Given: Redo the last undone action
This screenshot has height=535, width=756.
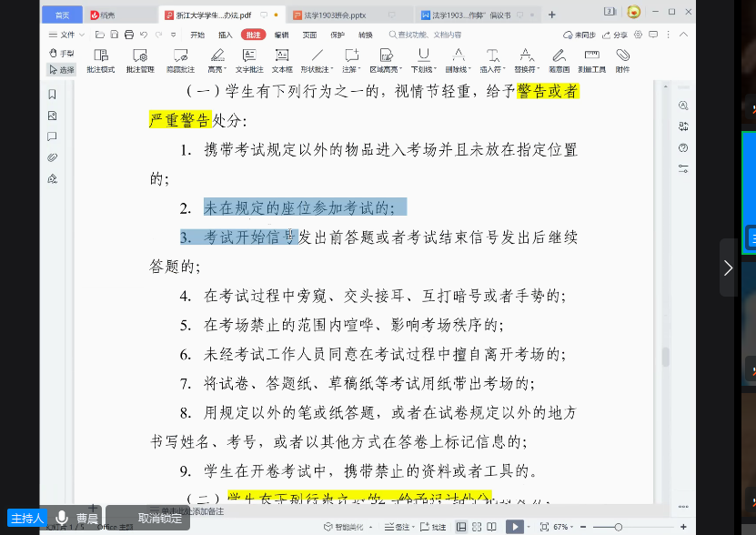Looking at the screenshot, I should 158,35.
